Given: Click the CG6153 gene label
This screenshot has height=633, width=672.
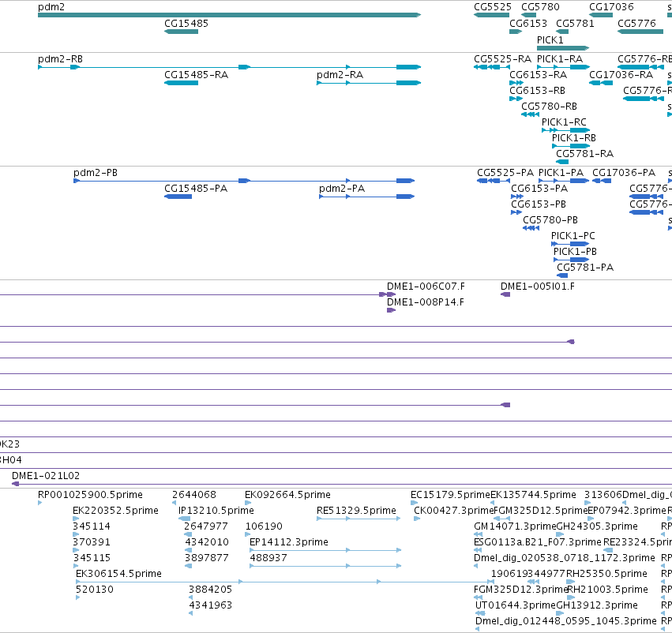Looking at the screenshot, I should pyautogui.click(x=528, y=23).
